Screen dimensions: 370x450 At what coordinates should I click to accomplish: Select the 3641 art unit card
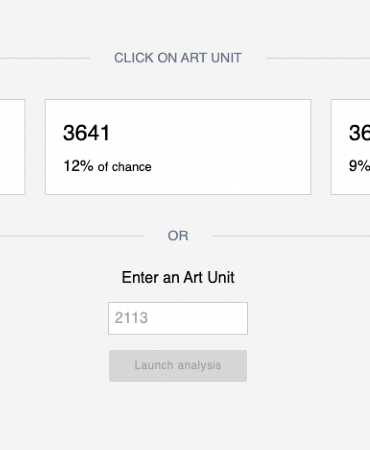click(x=178, y=147)
